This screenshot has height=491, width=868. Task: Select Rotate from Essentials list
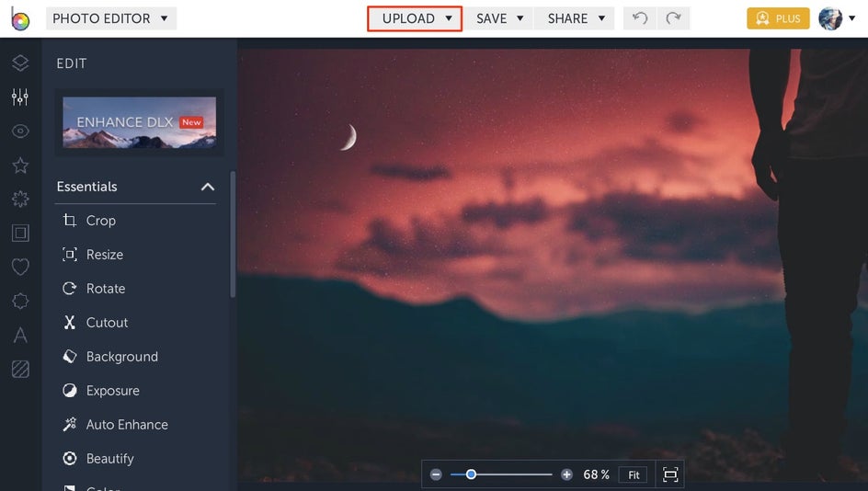coord(106,289)
